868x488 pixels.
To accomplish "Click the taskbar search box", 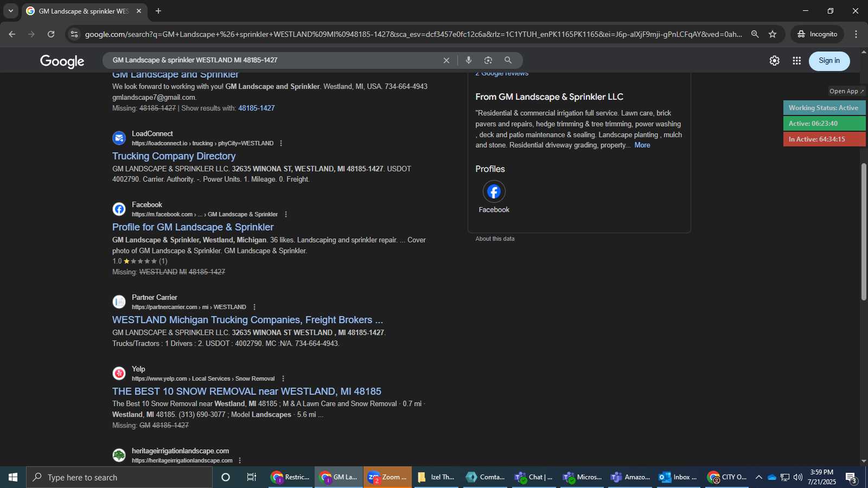I will click(x=119, y=477).
